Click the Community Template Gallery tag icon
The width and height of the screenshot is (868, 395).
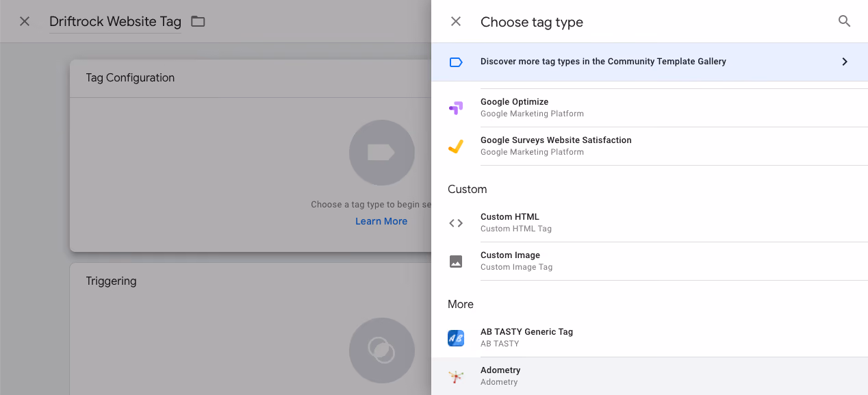[x=456, y=62]
